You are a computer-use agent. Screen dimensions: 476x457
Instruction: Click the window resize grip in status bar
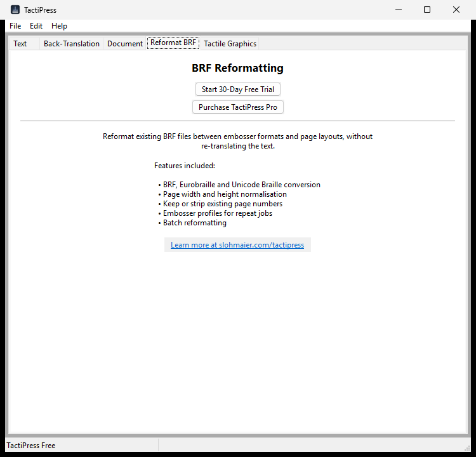[468, 449]
